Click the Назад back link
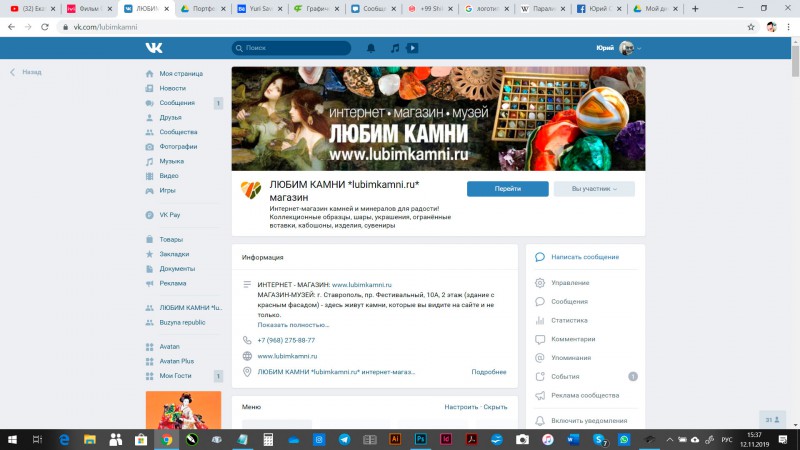800x450 pixels. point(26,72)
